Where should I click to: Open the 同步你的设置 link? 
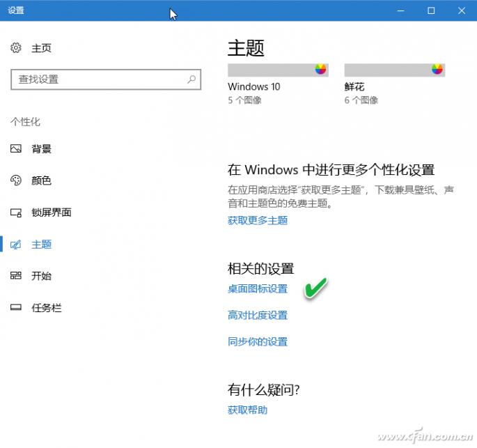(x=258, y=342)
